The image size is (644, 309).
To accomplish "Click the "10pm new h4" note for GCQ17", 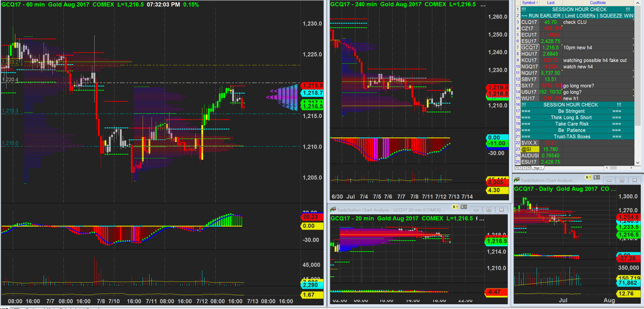I will click(578, 48).
